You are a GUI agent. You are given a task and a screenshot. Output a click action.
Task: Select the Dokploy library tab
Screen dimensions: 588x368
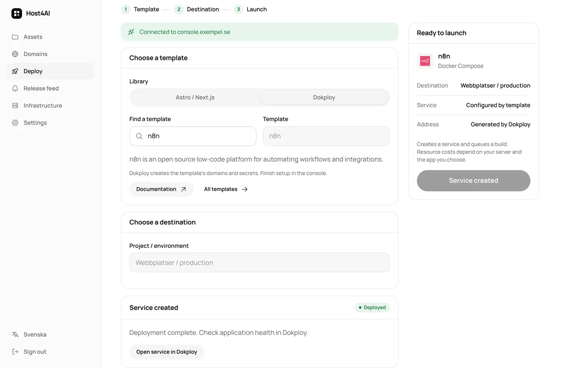(x=324, y=98)
